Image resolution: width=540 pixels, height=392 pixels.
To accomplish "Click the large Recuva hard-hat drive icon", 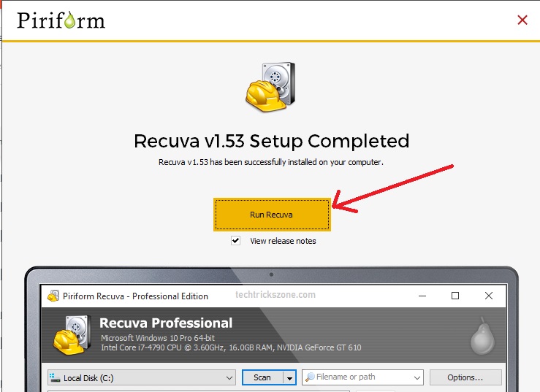I will click(270, 88).
